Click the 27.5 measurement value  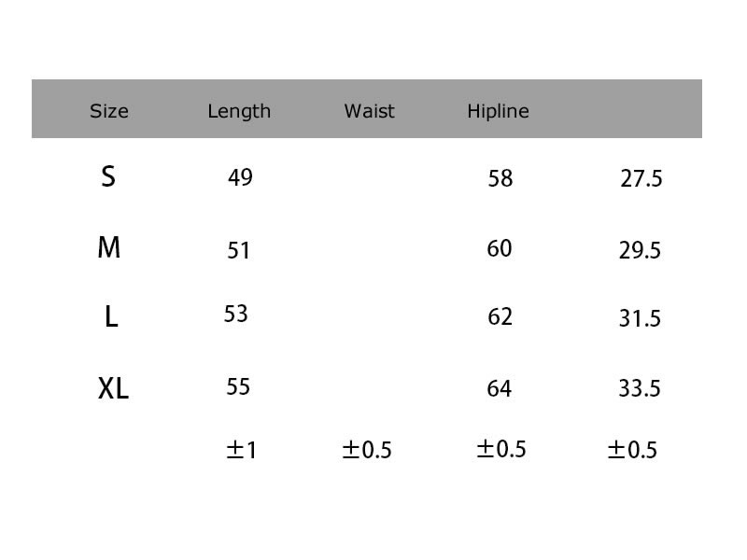[641, 179]
